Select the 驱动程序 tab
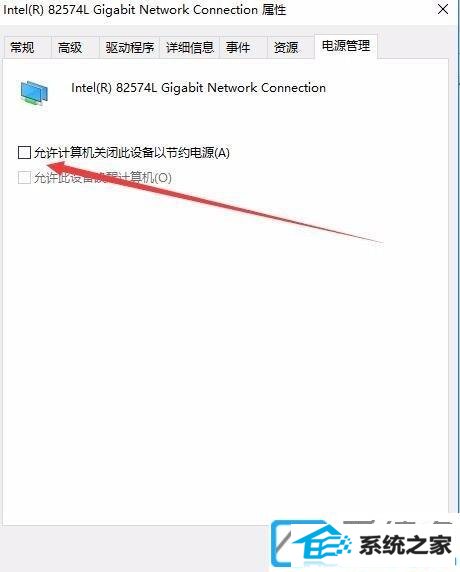 coord(130,47)
